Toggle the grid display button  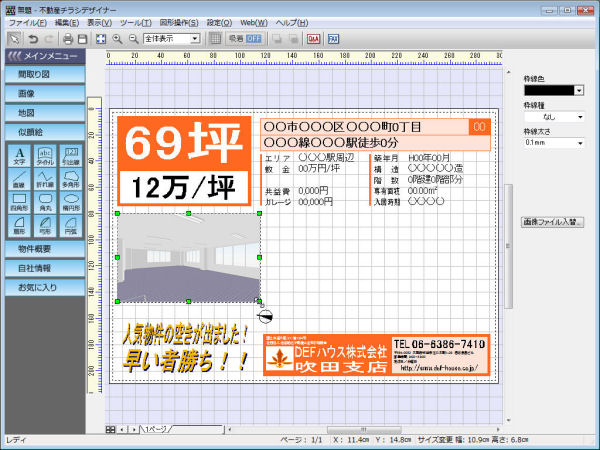215,38
